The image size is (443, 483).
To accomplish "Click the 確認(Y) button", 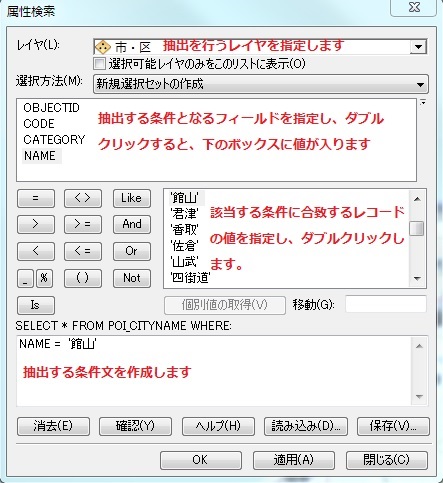I will (135, 426).
